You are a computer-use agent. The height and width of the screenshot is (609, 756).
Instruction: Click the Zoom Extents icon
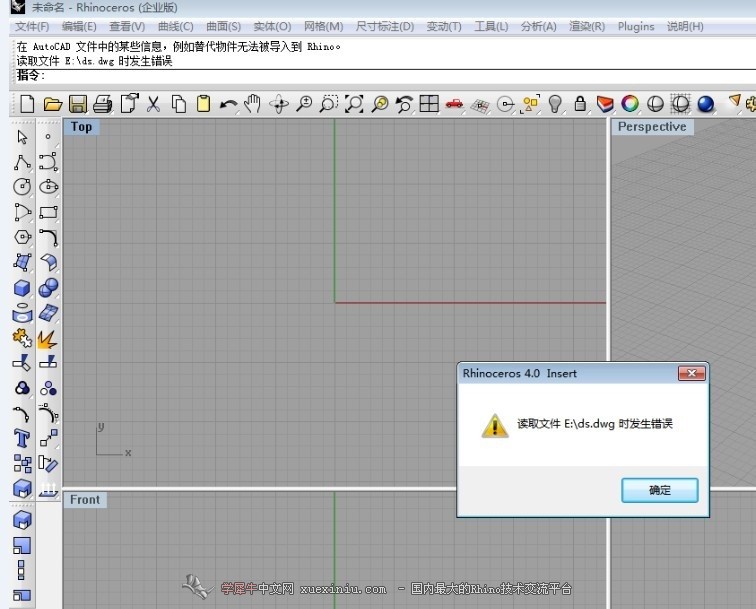354,104
